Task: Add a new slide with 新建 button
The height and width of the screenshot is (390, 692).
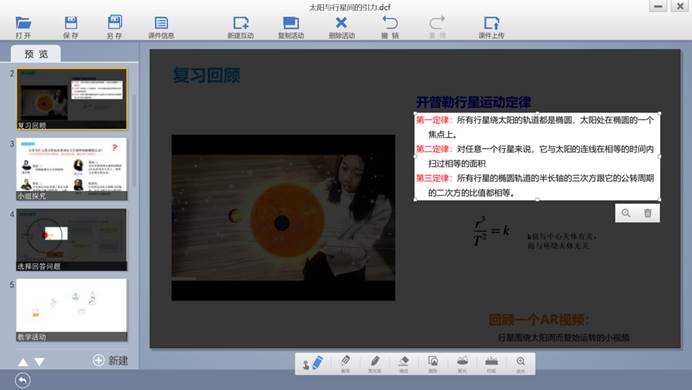Action: (x=110, y=360)
